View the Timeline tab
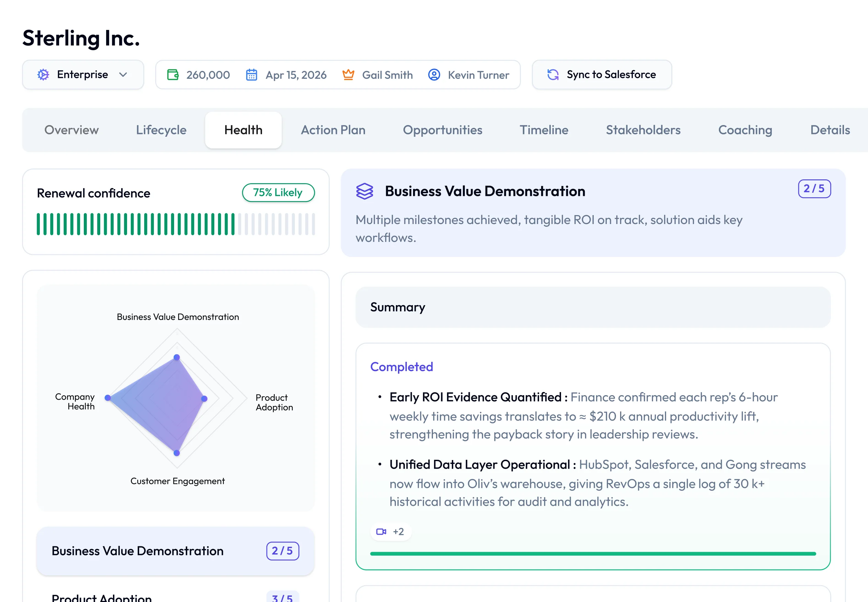 (x=544, y=130)
